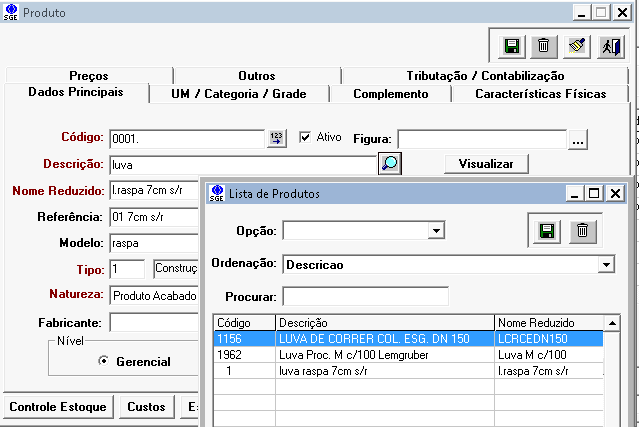Click the Figura browse ellipsis button
639x427 pixels.
(578, 141)
